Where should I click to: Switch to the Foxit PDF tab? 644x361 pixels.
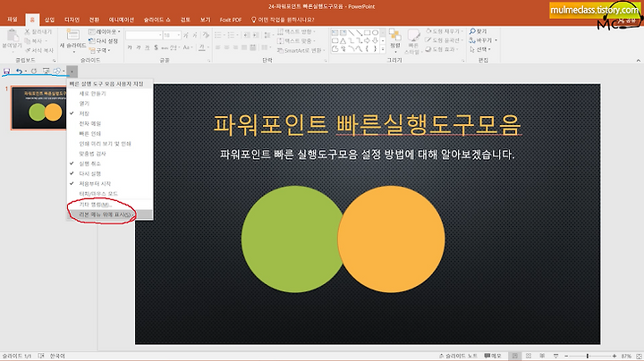231,20
